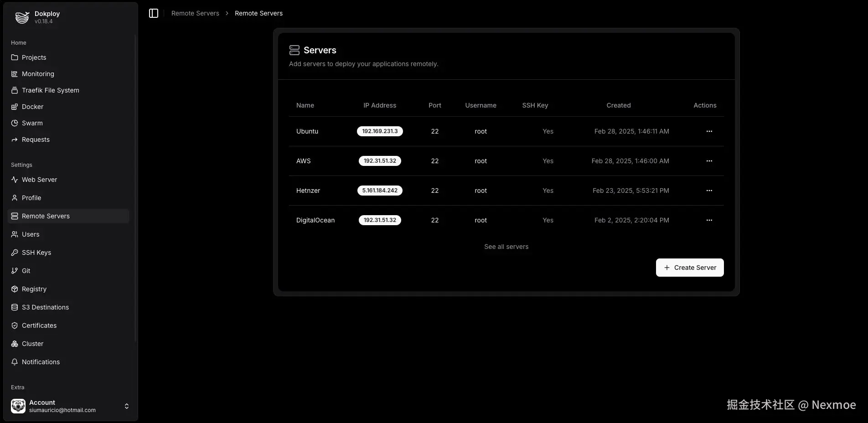The image size is (868, 423).
Task: Click the Name column header
Action: tap(305, 105)
